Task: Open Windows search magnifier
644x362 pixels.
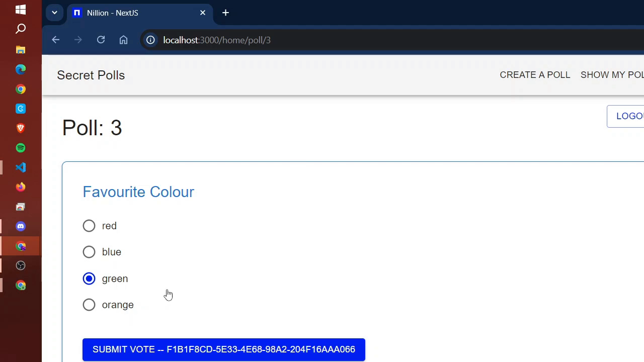Action: 21,29
